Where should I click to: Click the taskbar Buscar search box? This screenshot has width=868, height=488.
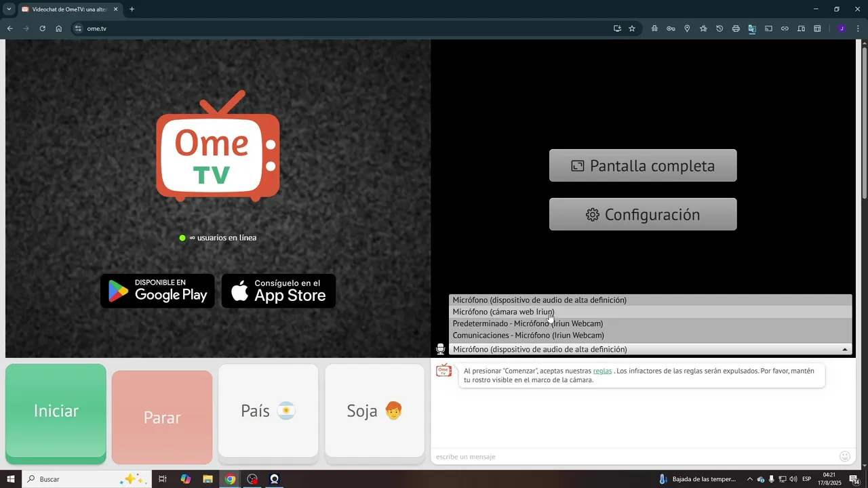(x=87, y=479)
